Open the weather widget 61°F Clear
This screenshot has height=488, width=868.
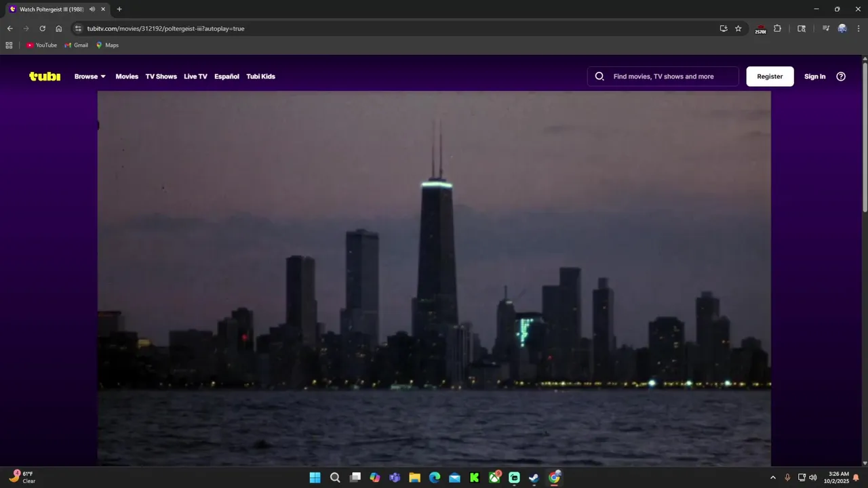tap(22, 477)
